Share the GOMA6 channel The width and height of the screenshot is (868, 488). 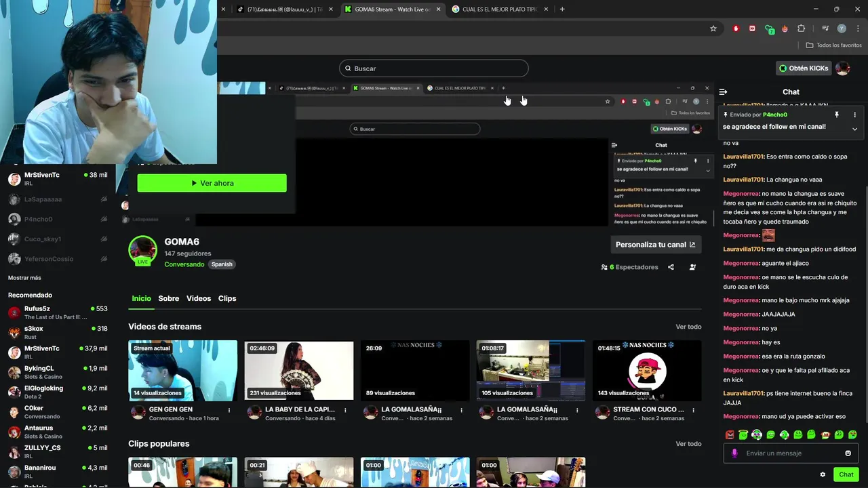coord(671,267)
